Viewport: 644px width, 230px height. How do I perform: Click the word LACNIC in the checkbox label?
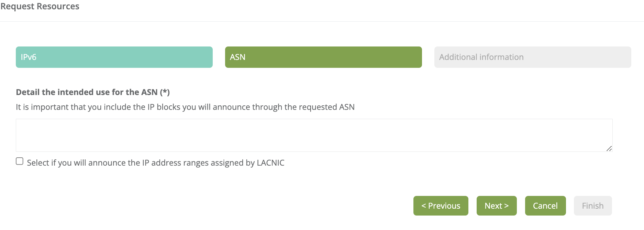[x=270, y=163]
